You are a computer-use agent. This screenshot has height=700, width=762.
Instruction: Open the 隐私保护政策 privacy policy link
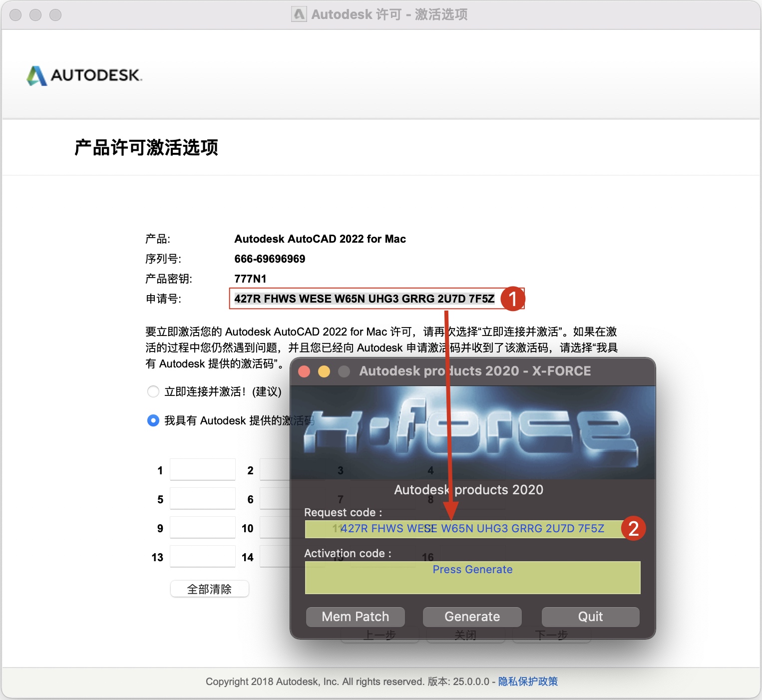point(528,682)
